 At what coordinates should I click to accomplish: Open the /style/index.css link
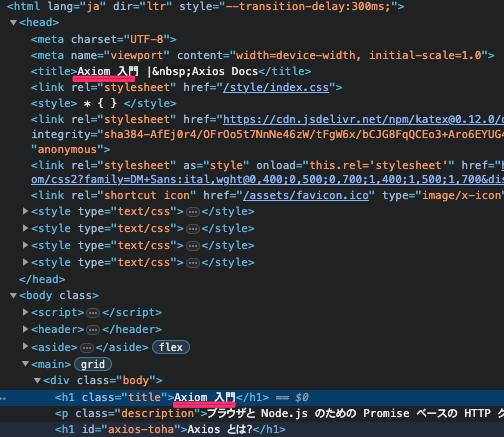pyautogui.click(x=276, y=87)
